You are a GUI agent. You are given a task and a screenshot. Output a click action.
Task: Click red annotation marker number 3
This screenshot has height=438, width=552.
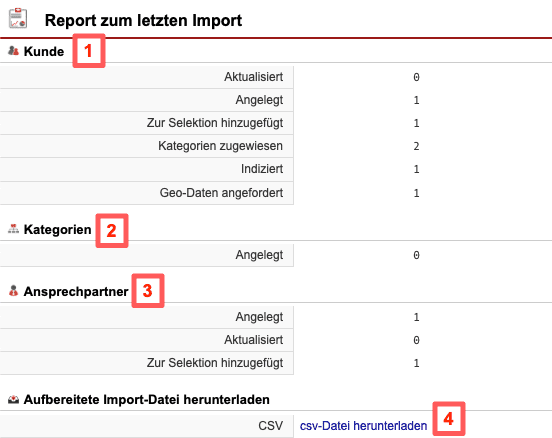pos(148,291)
